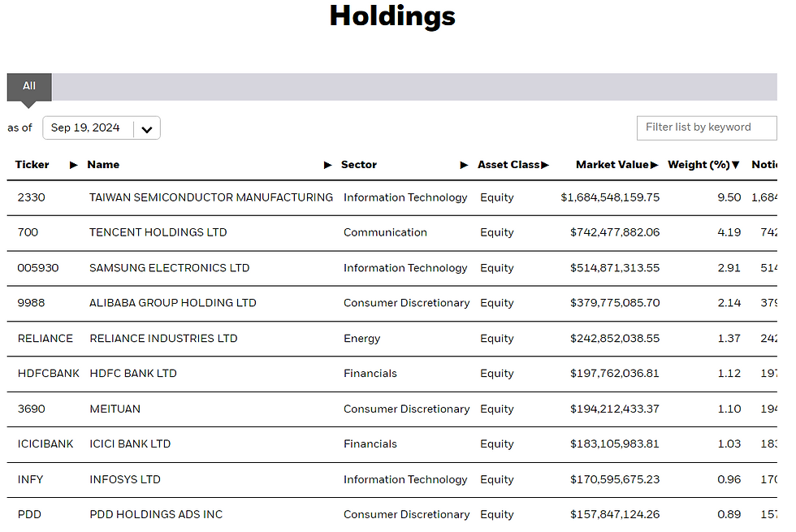
Task: Click market value $514,871,313.55
Action: pyautogui.click(x=615, y=268)
